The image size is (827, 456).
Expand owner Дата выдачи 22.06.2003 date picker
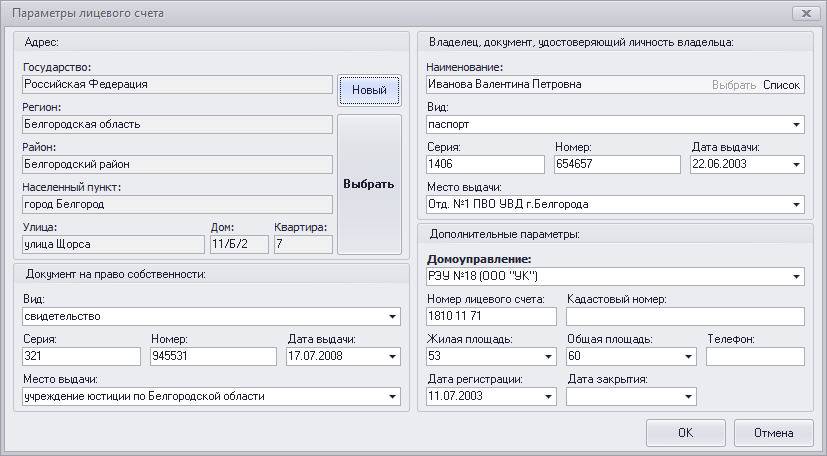pos(796,165)
